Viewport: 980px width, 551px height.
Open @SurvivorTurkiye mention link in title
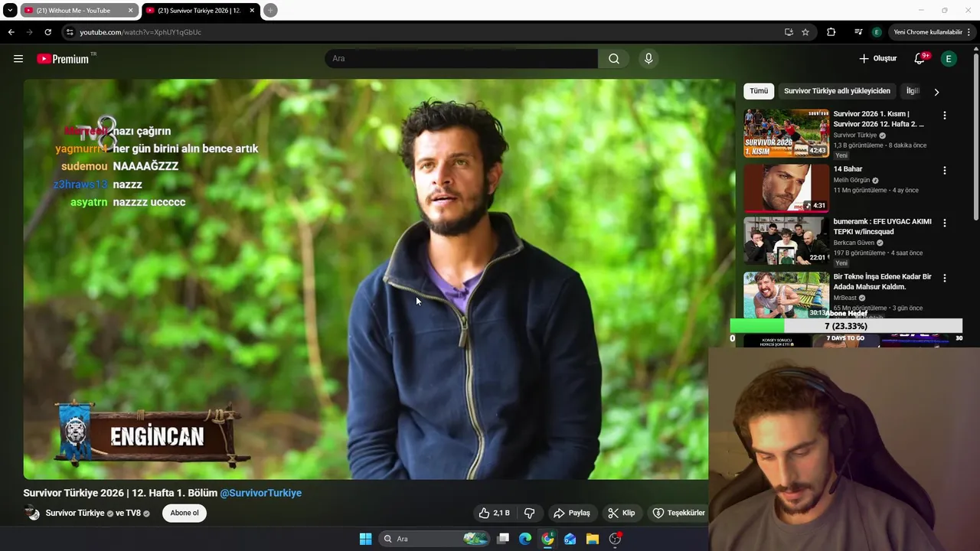(261, 493)
